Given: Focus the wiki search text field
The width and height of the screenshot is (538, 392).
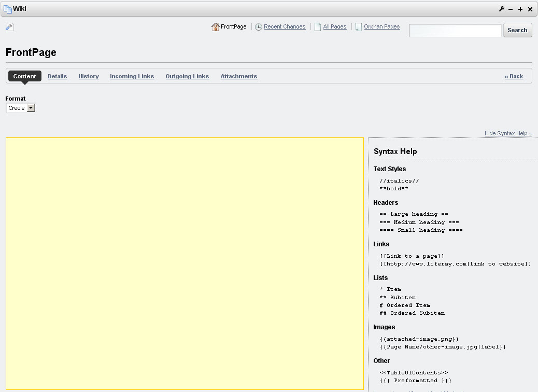Looking at the screenshot, I should click(455, 30).
